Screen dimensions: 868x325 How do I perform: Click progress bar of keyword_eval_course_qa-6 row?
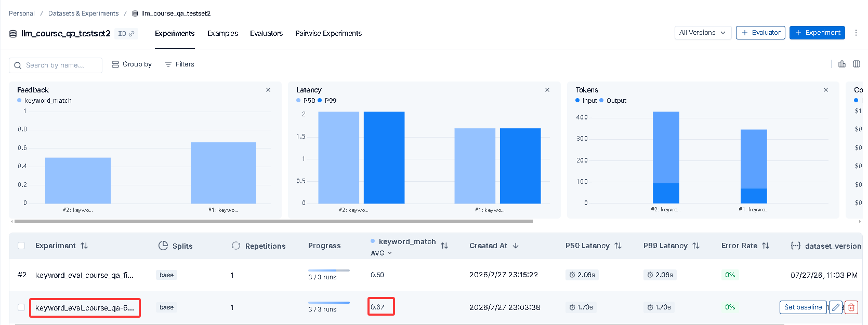point(329,303)
